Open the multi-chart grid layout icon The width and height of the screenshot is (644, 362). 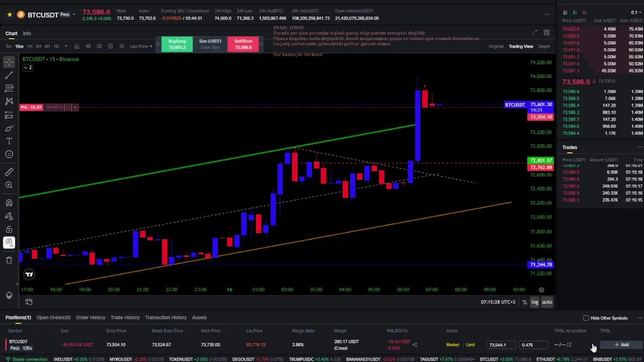546,33
